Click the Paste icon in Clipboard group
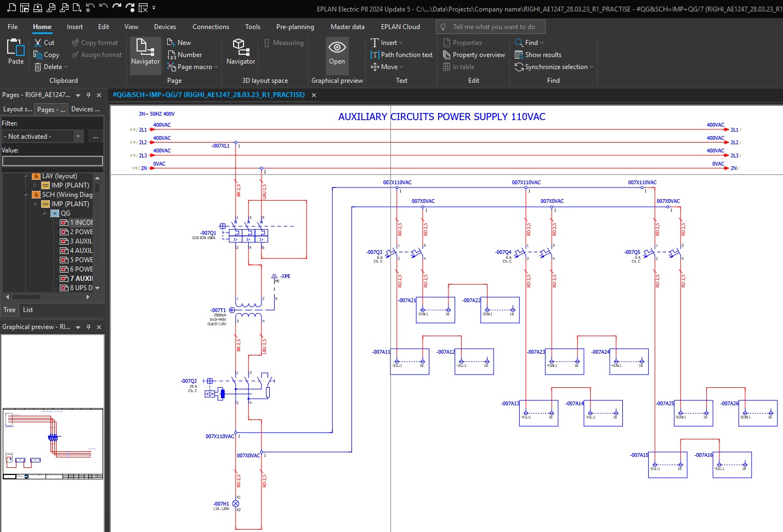 (x=15, y=48)
